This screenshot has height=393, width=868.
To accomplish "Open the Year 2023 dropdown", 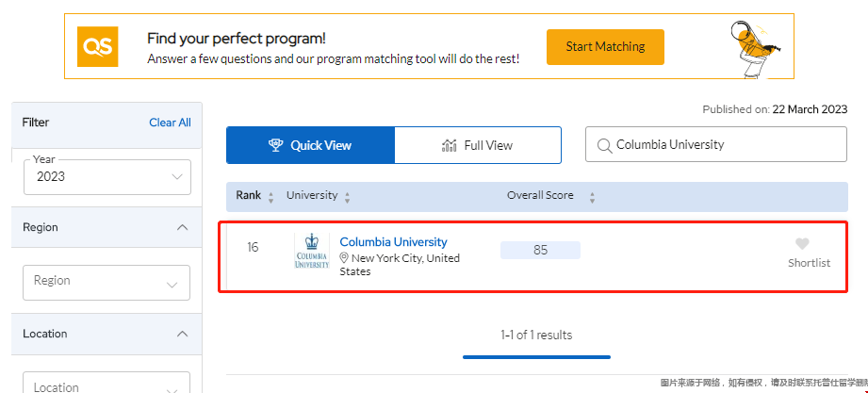I will [x=107, y=177].
